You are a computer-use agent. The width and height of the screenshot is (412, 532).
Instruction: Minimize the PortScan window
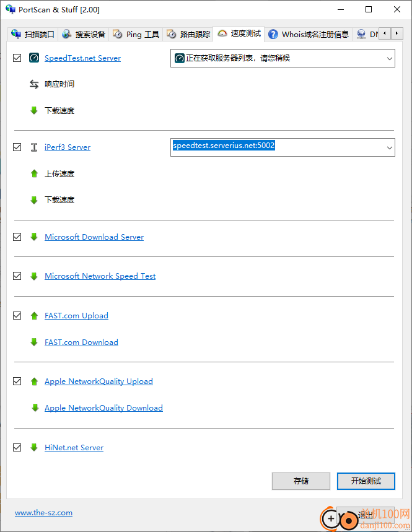point(341,9)
